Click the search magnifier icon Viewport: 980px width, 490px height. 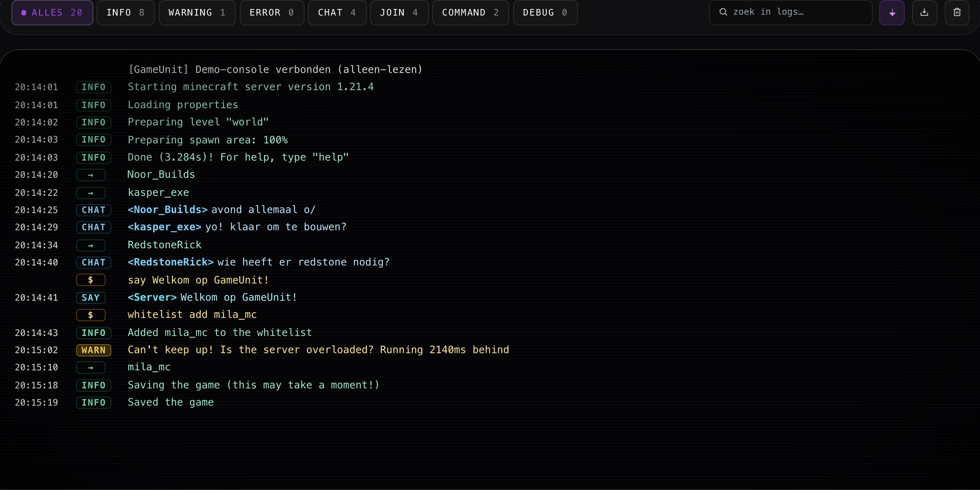pos(723,12)
